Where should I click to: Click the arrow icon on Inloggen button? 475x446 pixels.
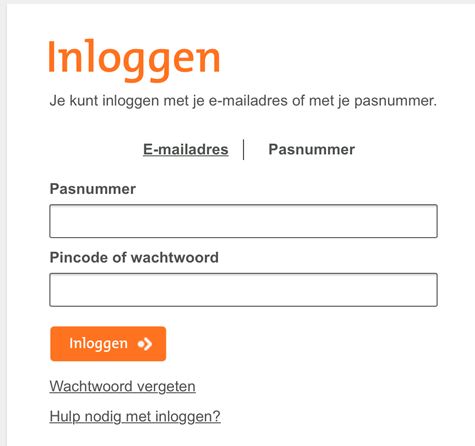tap(145, 344)
